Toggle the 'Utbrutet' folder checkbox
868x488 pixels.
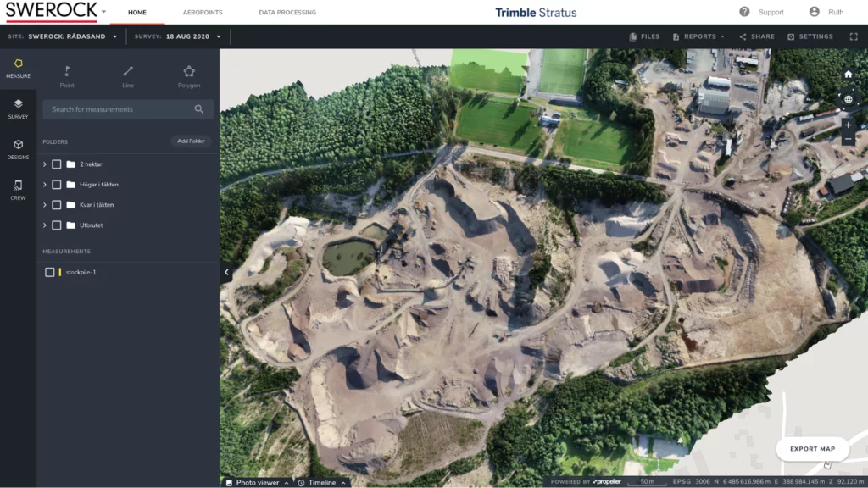[57, 225]
